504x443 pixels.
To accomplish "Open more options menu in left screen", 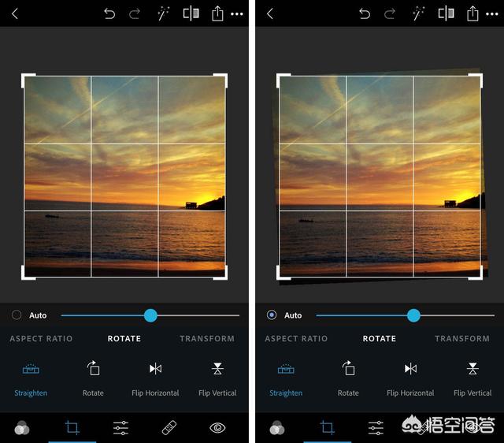I will click(237, 14).
